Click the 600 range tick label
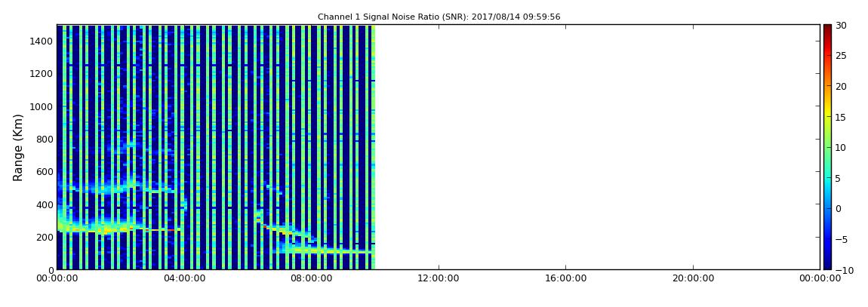This screenshot has width=868, height=307. tap(45, 171)
